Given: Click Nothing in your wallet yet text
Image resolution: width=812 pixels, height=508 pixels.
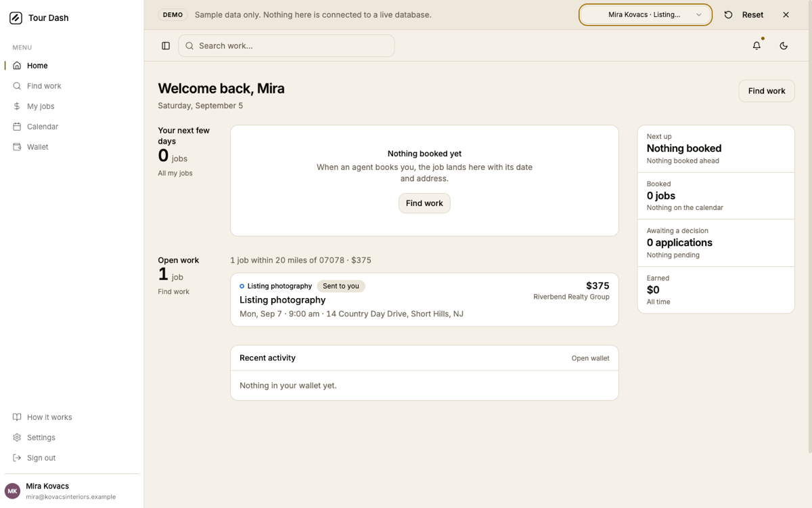Looking at the screenshot, I should (x=288, y=385).
